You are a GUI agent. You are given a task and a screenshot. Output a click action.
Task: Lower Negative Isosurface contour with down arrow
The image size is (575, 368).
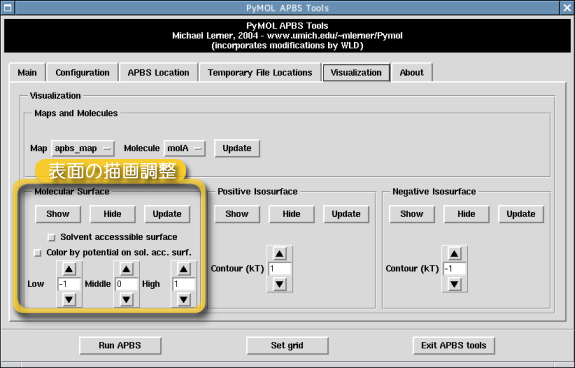454,284
